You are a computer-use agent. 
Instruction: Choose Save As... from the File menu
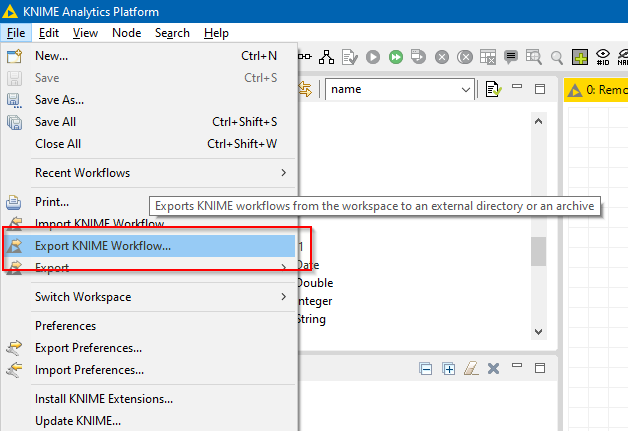(150, 100)
